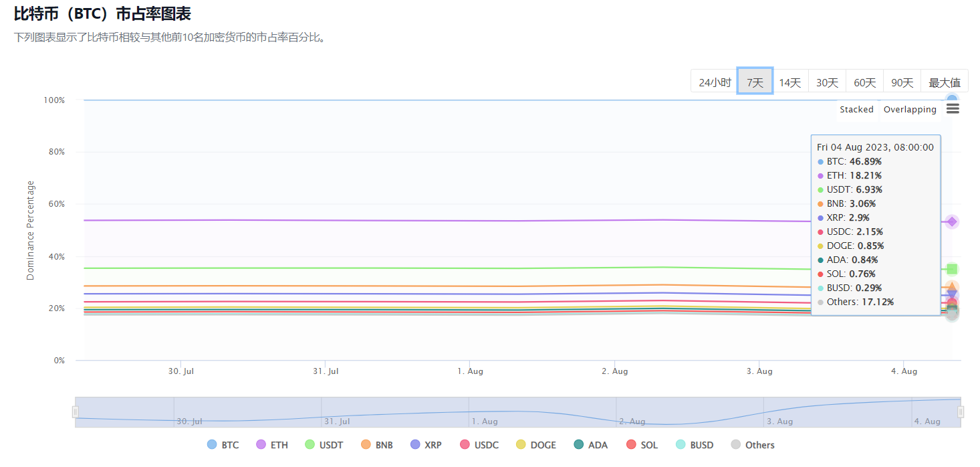
Task: Click the BNB legend circle icon
Action: click(366, 445)
